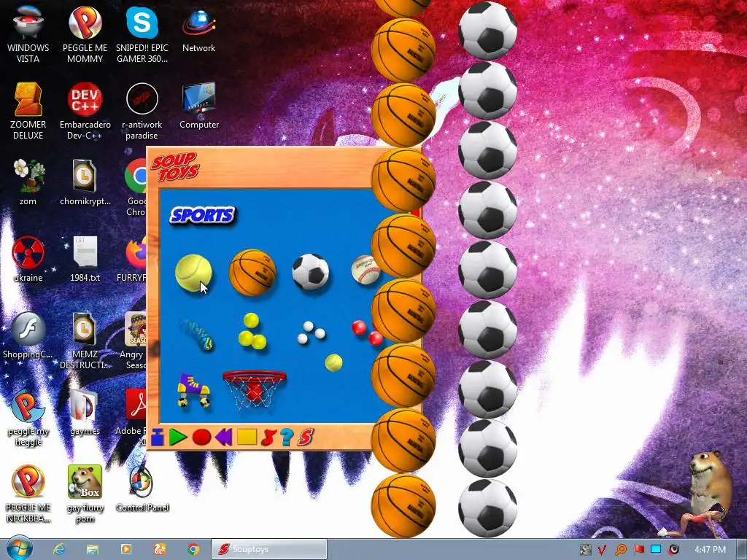Select the Angry Birds Seasons desktop icon

tap(134, 341)
